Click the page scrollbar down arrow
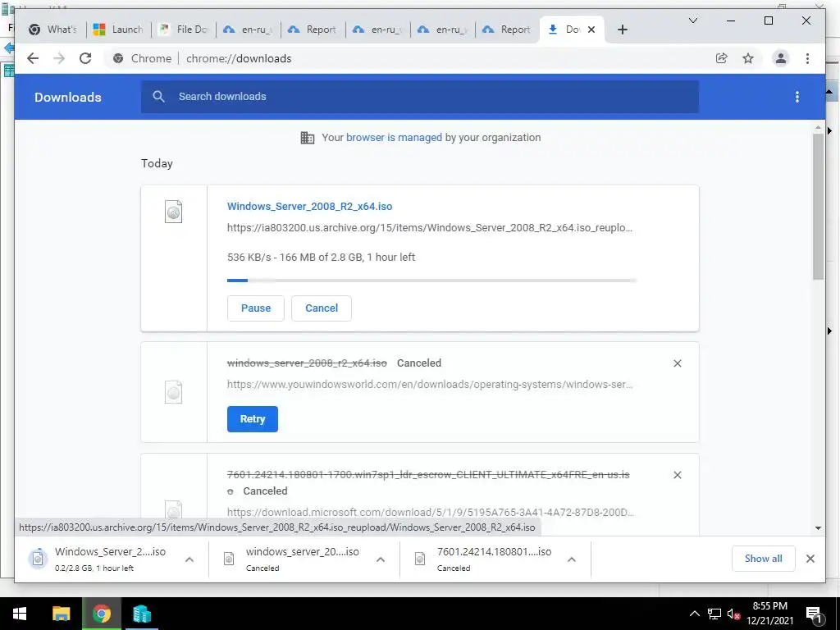This screenshot has width=840, height=630. click(x=818, y=528)
